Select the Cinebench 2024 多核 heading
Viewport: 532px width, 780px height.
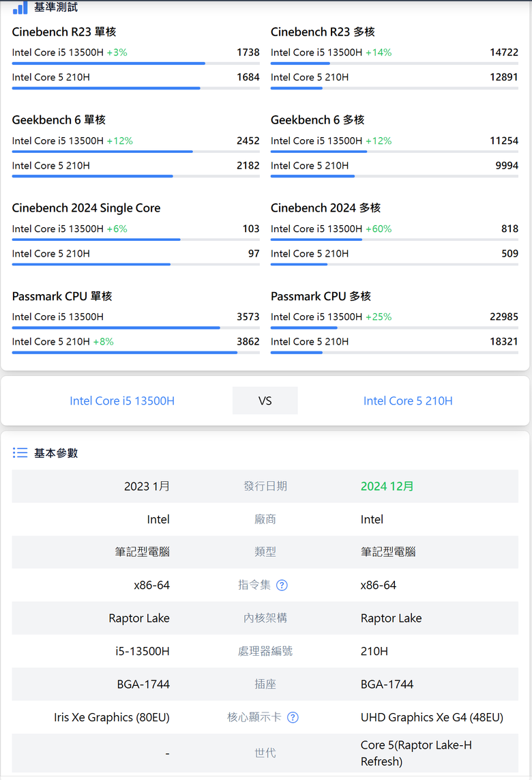[x=325, y=208]
